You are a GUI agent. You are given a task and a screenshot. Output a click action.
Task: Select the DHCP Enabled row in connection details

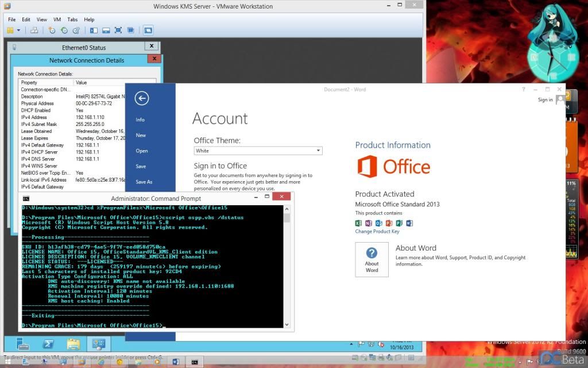coord(73,110)
